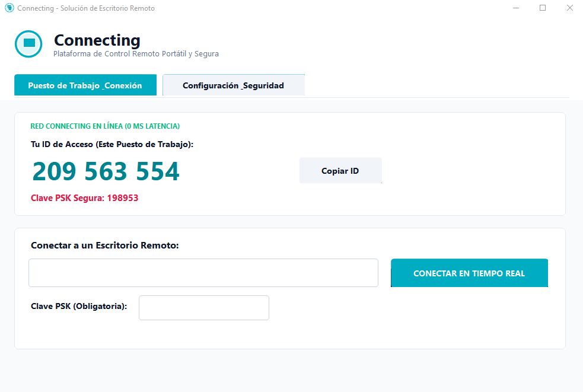The image size is (583, 392).
Task: Minimize the Connecting window
Action: [x=516, y=8]
